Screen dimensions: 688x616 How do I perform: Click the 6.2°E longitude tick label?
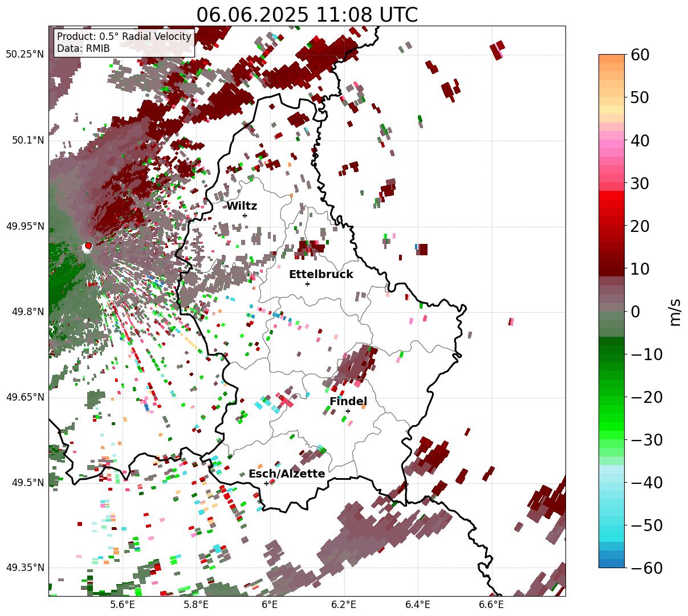[x=344, y=605]
